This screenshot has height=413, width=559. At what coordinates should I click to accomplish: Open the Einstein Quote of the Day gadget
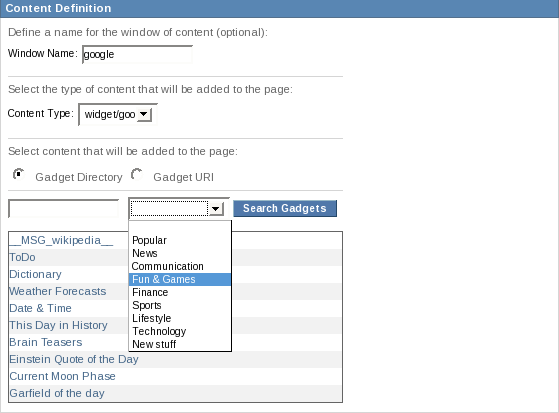click(x=74, y=359)
